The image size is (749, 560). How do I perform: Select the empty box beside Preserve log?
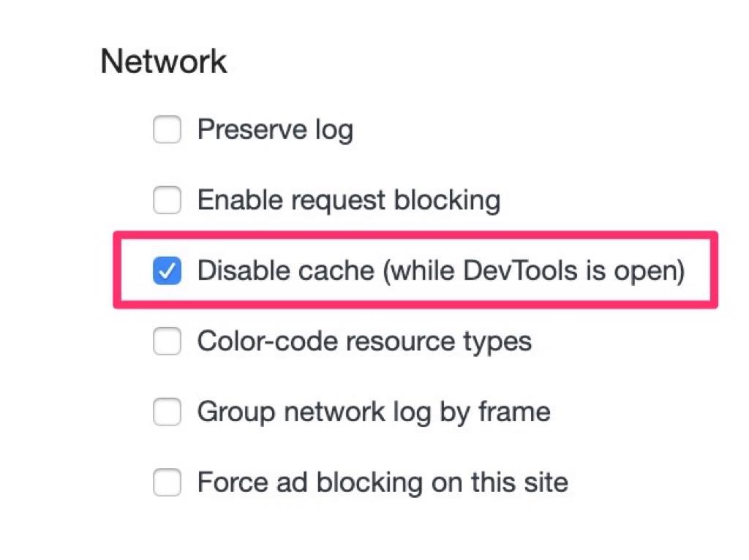(167, 131)
